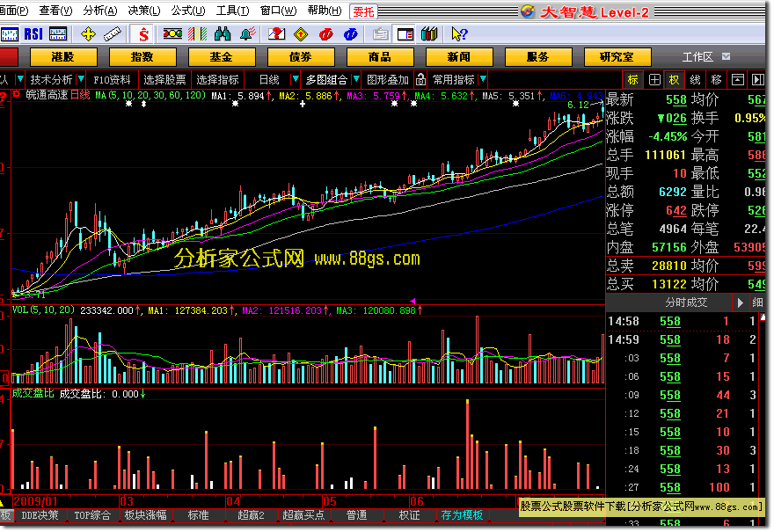Click the striped colored bars icon
This screenshot has height=532, width=774.
[197, 33]
